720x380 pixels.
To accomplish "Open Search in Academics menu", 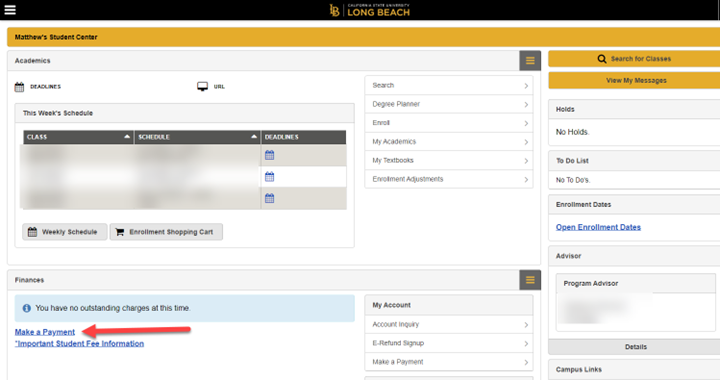I will [449, 85].
